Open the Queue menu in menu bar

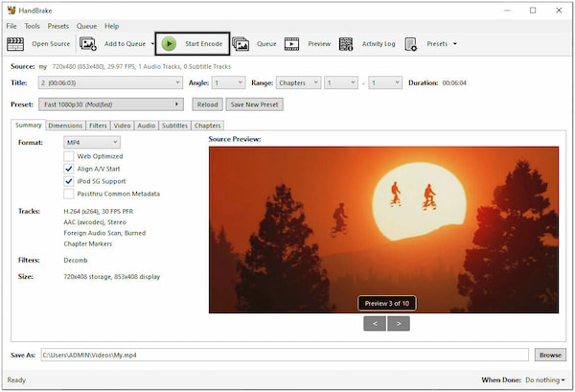(86, 26)
